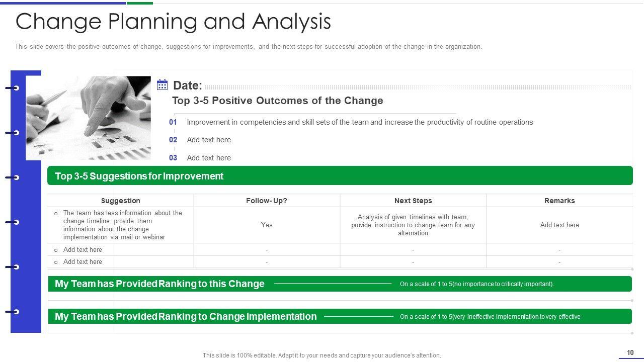
Task: Select 'Top 3-5 Positive Outcomes of the Change' heading
Action: tap(277, 101)
